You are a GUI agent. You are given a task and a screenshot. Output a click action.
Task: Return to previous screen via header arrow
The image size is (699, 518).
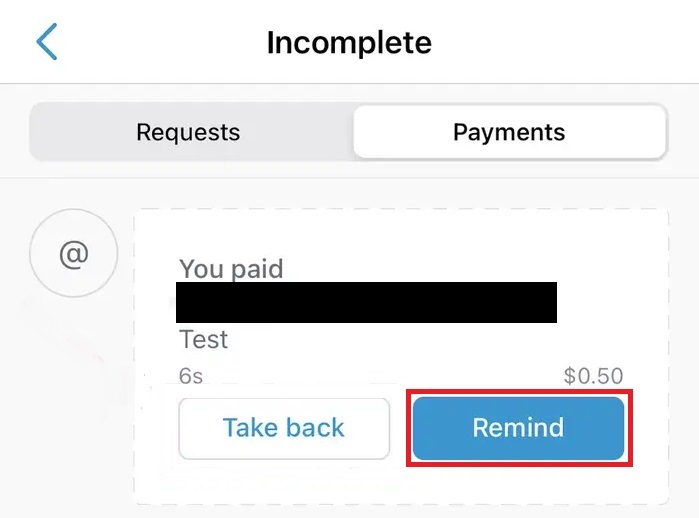46,41
